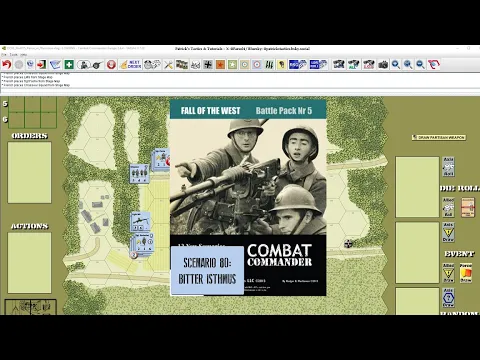Click the grey sketch figures toolbar icon
Image resolution: width=480 pixels, height=360 pixels.
195,64
